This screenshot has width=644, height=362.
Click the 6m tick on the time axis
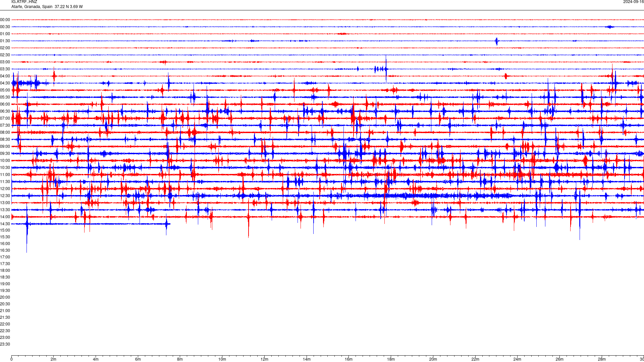pyautogui.click(x=138, y=359)
